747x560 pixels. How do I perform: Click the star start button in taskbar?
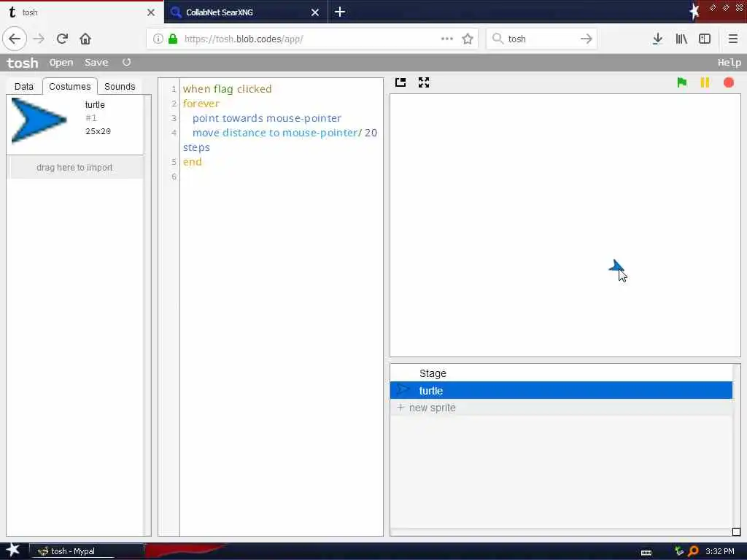[13, 551]
